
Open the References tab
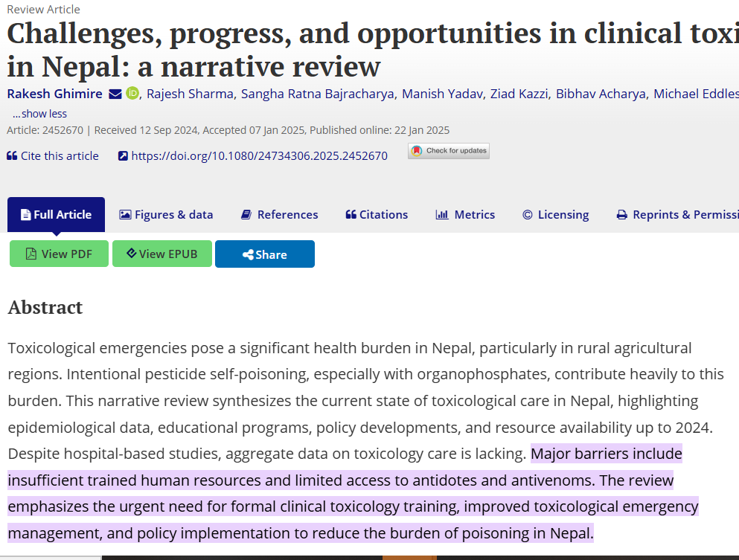(x=279, y=215)
